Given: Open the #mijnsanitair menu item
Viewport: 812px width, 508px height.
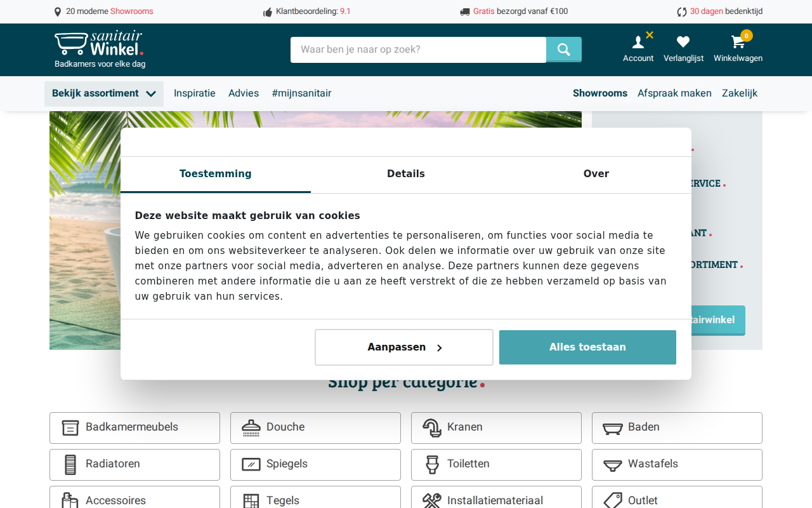Looking at the screenshot, I should point(301,93).
